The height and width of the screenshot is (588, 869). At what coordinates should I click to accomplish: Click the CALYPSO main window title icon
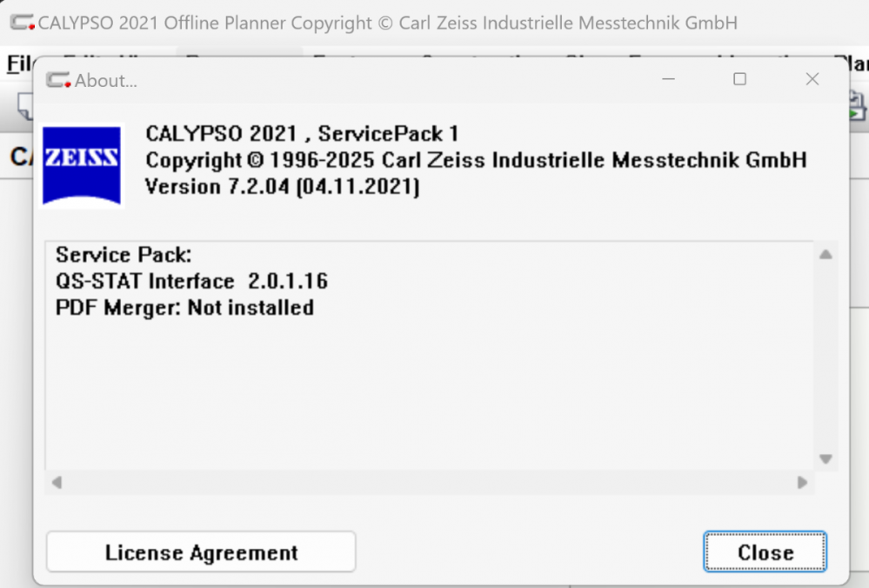coord(22,23)
